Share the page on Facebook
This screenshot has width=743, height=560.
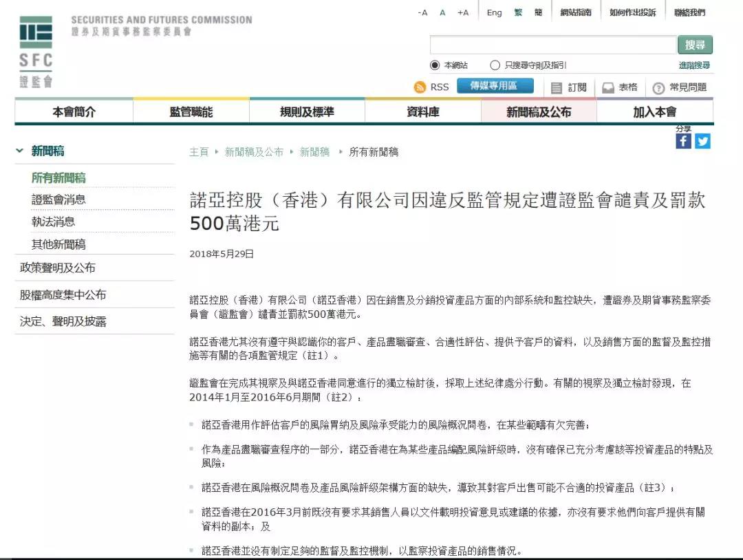click(x=683, y=141)
